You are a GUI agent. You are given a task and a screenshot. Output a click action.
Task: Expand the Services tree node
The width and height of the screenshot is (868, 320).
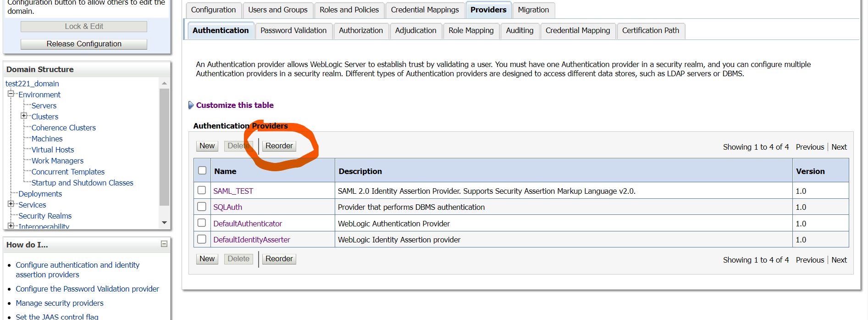(11, 204)
